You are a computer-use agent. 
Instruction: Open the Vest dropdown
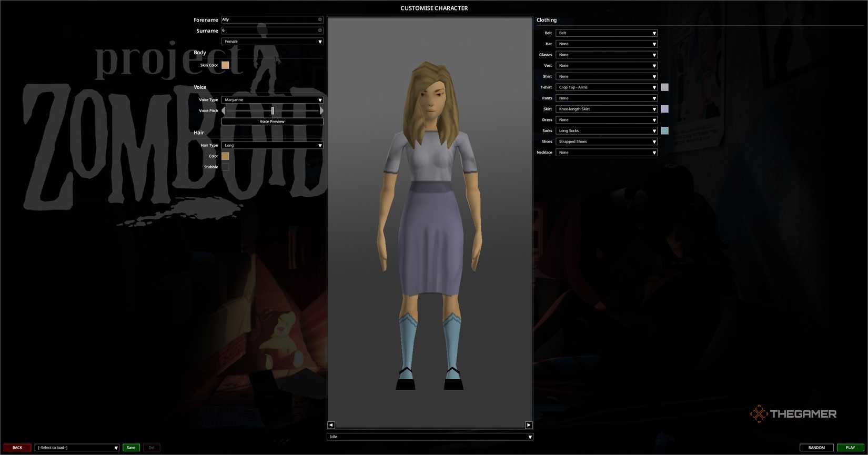607,66
